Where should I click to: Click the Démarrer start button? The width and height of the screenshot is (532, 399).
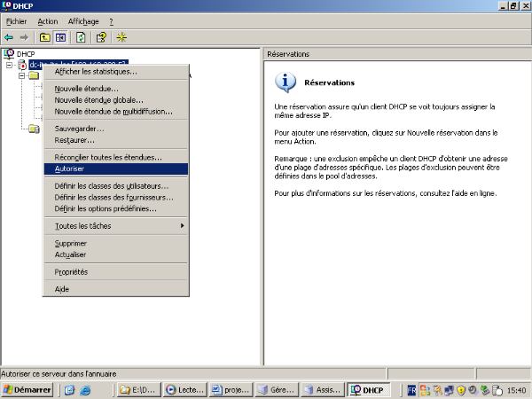[27, 389]
